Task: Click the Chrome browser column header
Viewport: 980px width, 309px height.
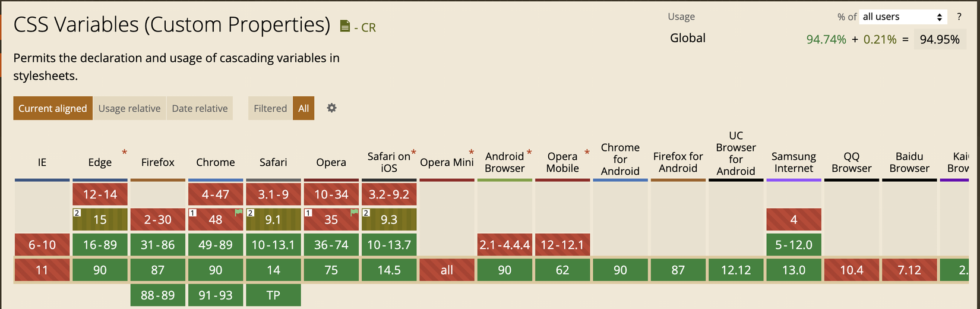Action: coord(216,162)
